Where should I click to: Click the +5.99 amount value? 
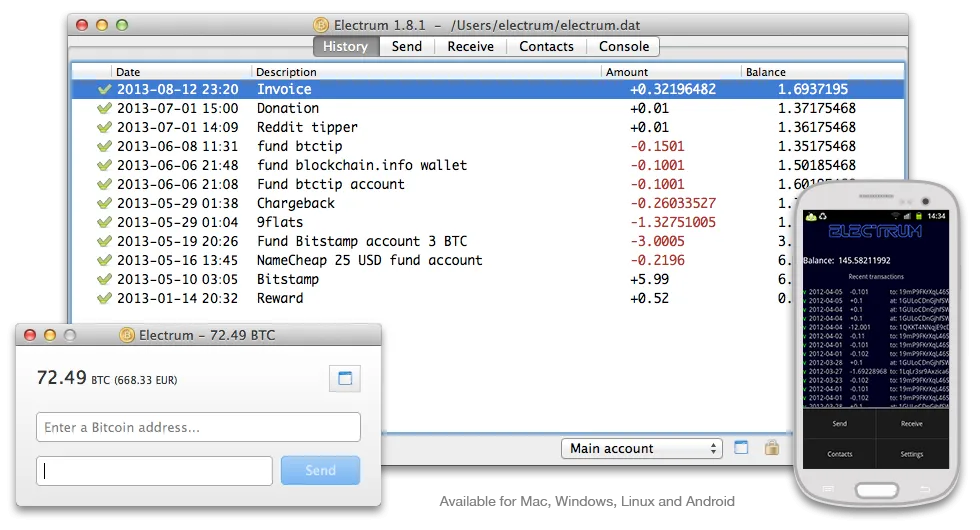(649, 279)
